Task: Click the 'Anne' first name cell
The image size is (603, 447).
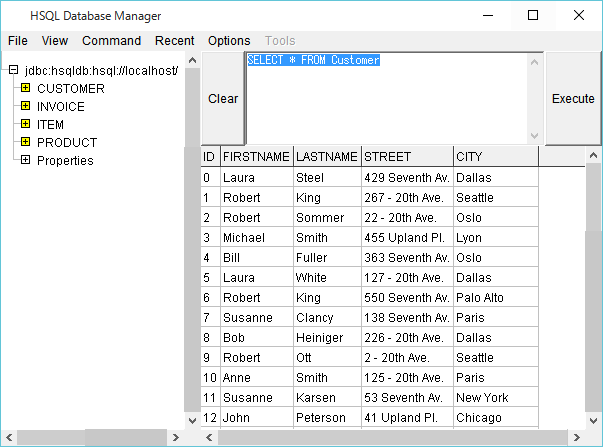Action: (257, 377)
